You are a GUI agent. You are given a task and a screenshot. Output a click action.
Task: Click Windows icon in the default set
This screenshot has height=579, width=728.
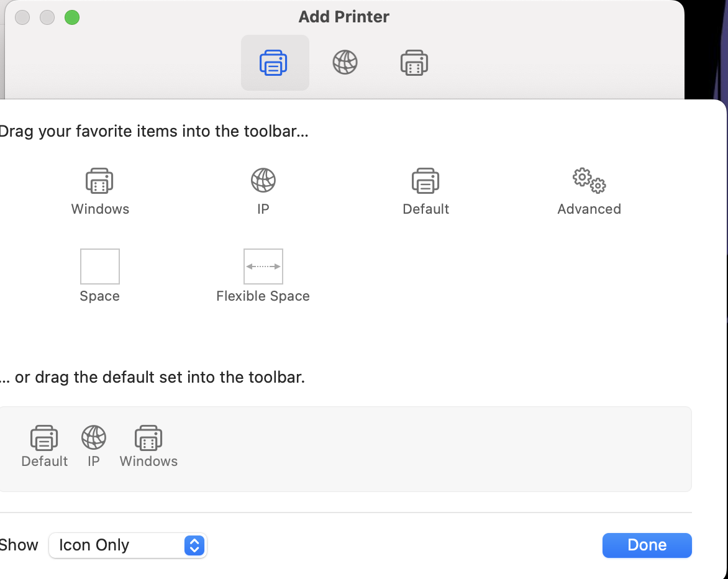148,438
